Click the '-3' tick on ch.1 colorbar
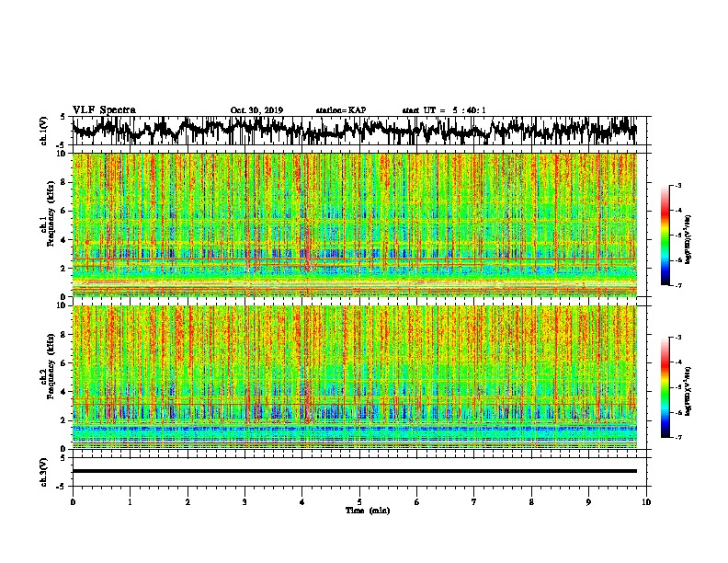Image resolution: width=728 pixels, height=563 pixels. tap(677, 186)
